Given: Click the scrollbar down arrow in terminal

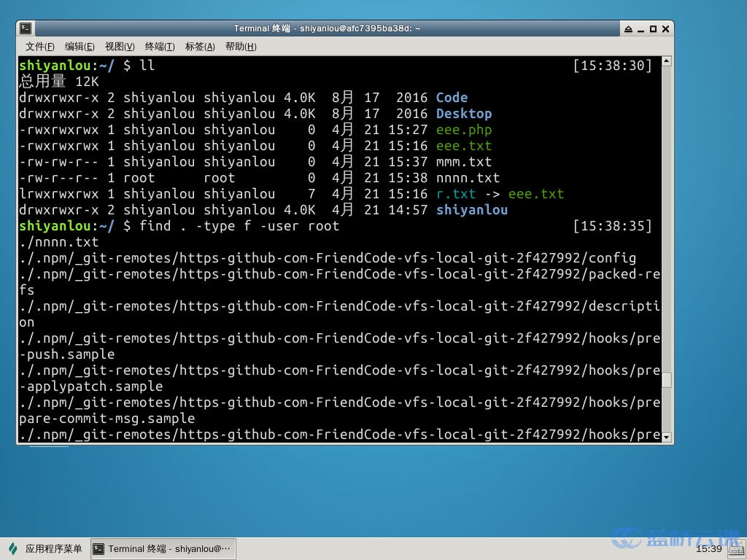Looking at the screenshot, I should point(666,436).
